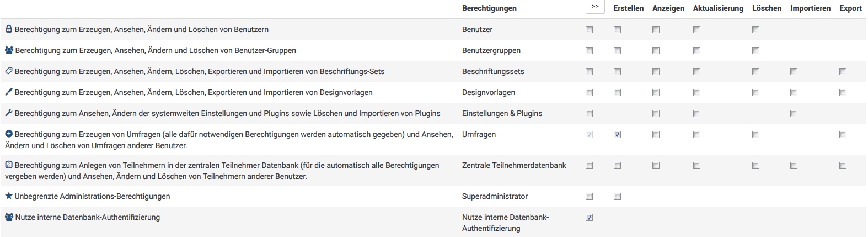Click the Berechtigungen column header
868x237 pixels.
point(489,8)
